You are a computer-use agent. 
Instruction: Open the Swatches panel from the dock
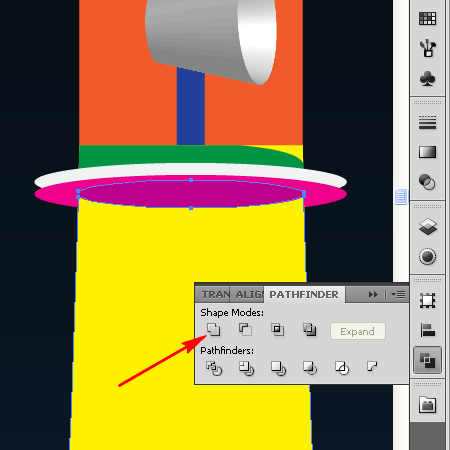(427, 19)
